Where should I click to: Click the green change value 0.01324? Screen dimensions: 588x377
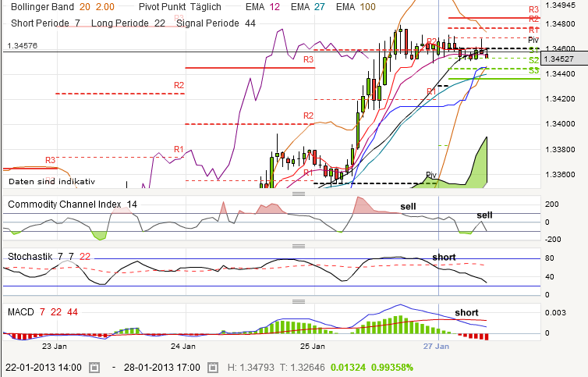click(348, 367)
